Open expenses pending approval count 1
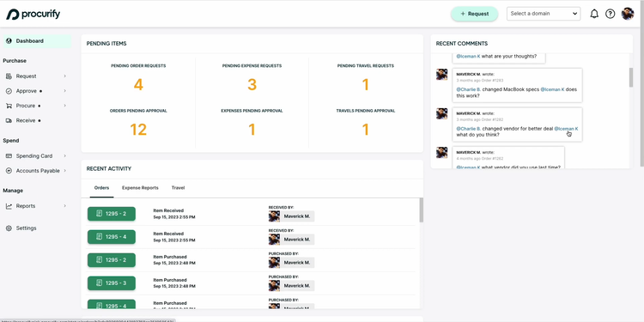The image size is (644, 322). tap(252, 130)
